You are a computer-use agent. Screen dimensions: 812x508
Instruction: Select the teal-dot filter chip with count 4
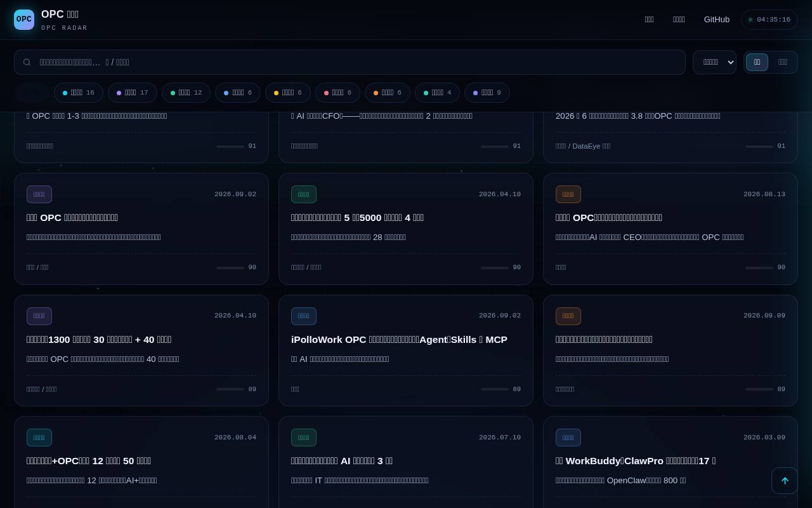(x=437, y=93)
